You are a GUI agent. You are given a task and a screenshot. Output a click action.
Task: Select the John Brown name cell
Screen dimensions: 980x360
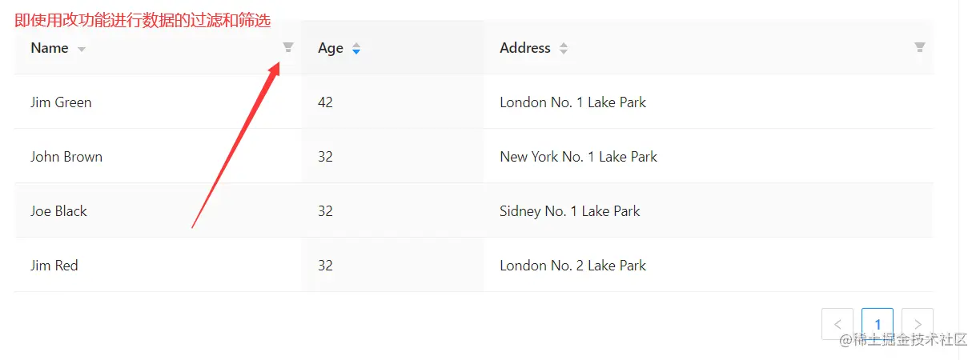pyautogui.click(x=66, y=157)
